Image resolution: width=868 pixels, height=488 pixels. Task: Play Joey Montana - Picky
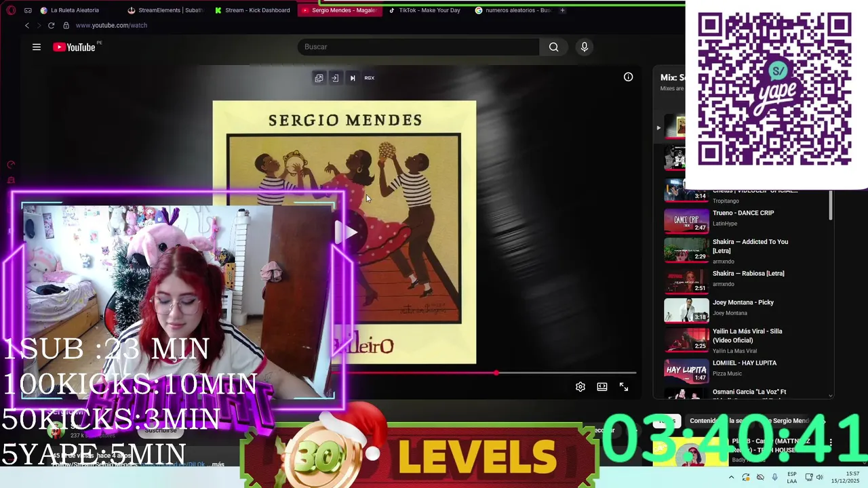pyautogui.click(x=743, y=302)
